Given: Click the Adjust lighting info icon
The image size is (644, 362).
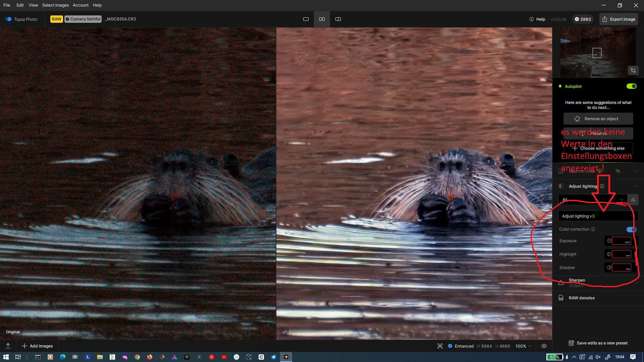Looking at the screenshot, I should pyautogui.click(x=602, y=186).
